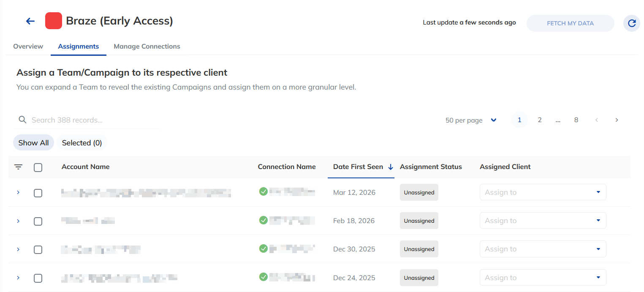644x292 pixels.
Task: Expand the Dec 24, 2025 team row
Action: 18,278
